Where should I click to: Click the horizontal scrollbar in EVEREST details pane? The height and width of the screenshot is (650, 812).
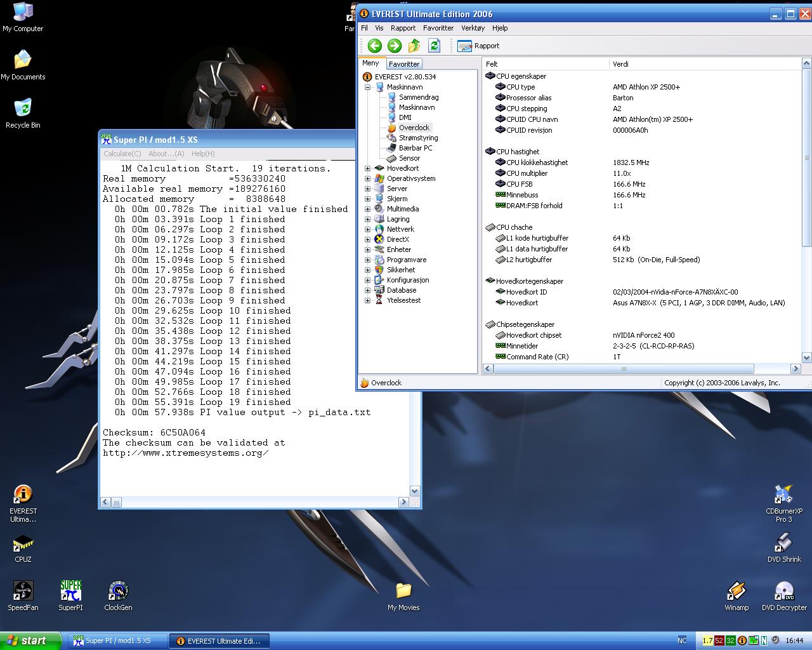624,369
